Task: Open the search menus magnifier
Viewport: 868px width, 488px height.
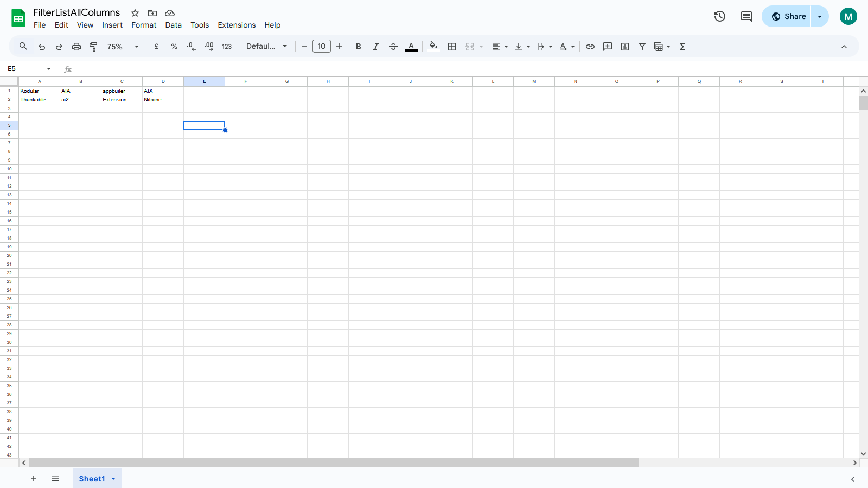Action: pos(23,47)
